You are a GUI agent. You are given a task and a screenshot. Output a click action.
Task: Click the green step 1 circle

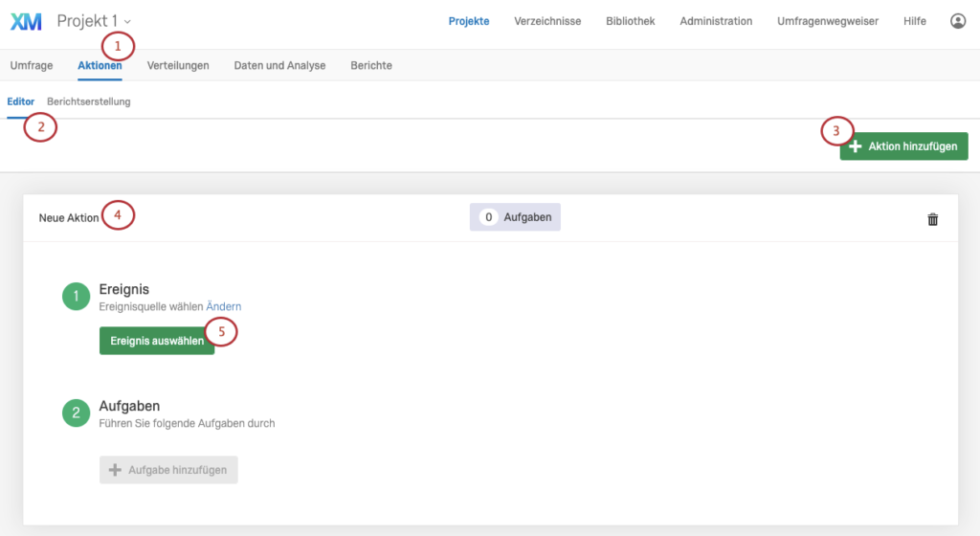coord(76,296)
